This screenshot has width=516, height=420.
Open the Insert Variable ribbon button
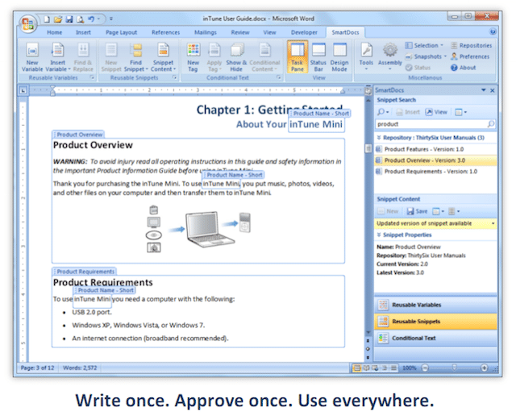58,57
